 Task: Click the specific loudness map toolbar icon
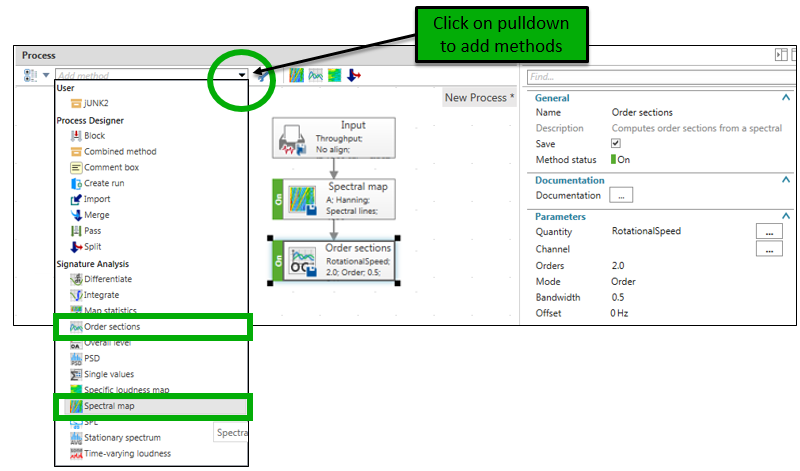(x=334, y=75)
